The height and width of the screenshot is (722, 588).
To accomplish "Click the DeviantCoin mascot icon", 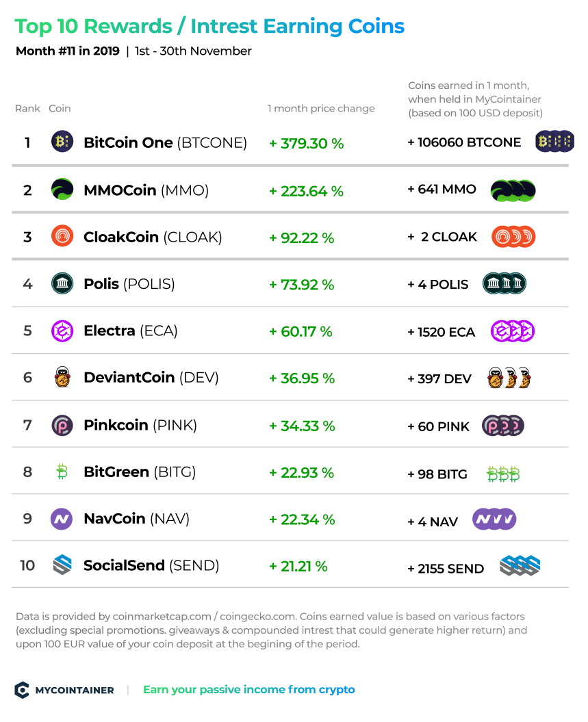I will (x=62, y=377).
